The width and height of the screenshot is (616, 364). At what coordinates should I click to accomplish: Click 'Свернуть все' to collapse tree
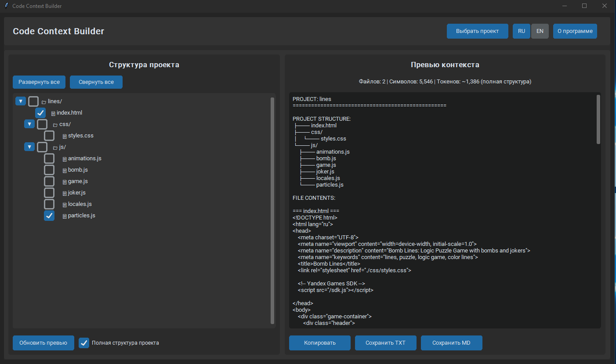click(96, 82)
